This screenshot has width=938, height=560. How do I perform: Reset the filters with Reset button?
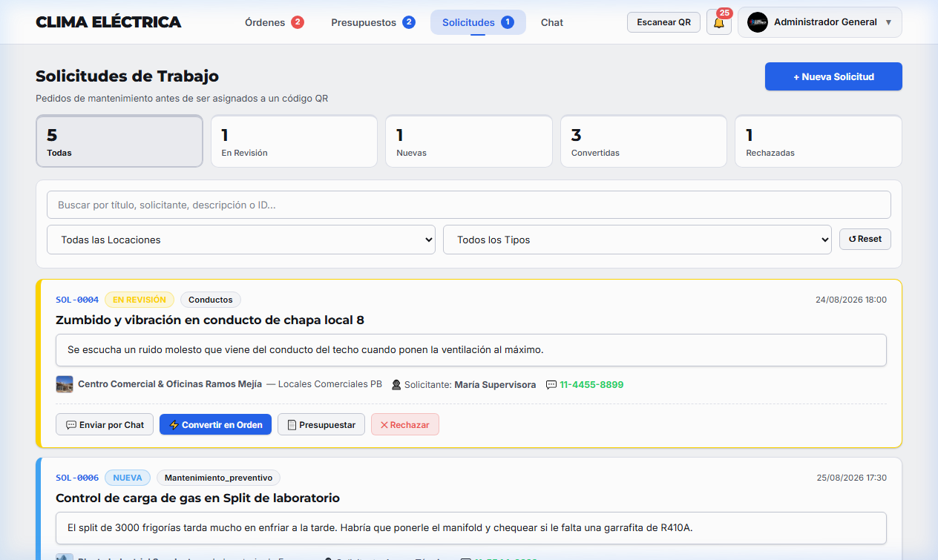coord(865,239)
